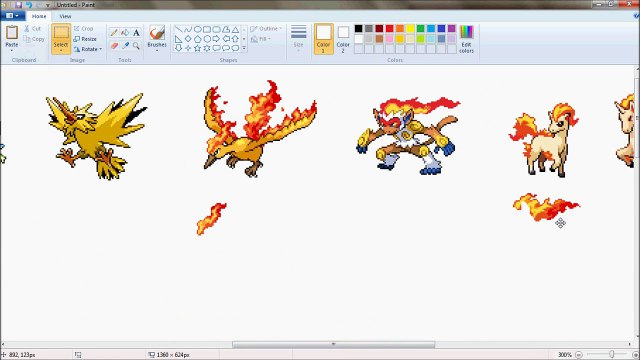Viewport: 640px width, 360px height.
Task: Select the Pencil tool
Action: 114,33
